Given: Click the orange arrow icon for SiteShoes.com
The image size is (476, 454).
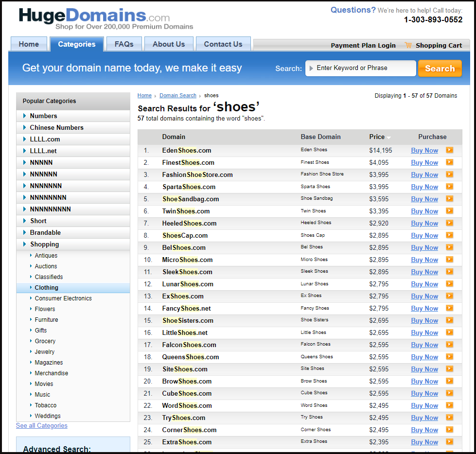Looking at the screenshot, I should click(x=450, y=368).
